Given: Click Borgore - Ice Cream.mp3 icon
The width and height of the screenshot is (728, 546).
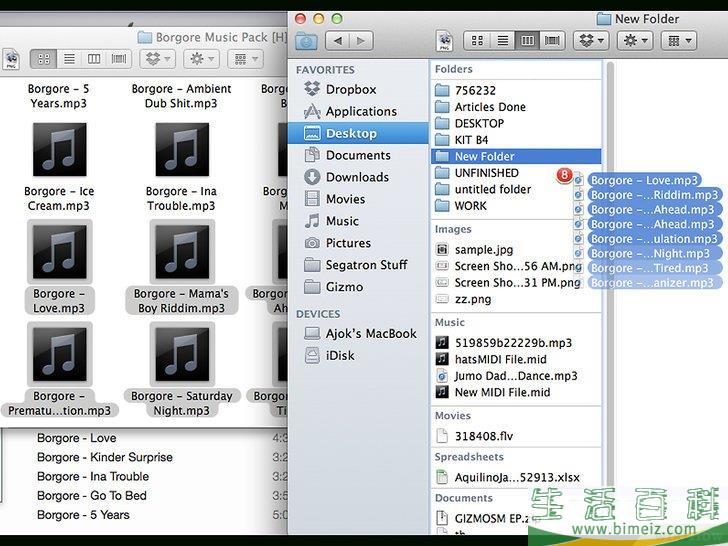Looking at the screenshot, I should click(59, 150).
